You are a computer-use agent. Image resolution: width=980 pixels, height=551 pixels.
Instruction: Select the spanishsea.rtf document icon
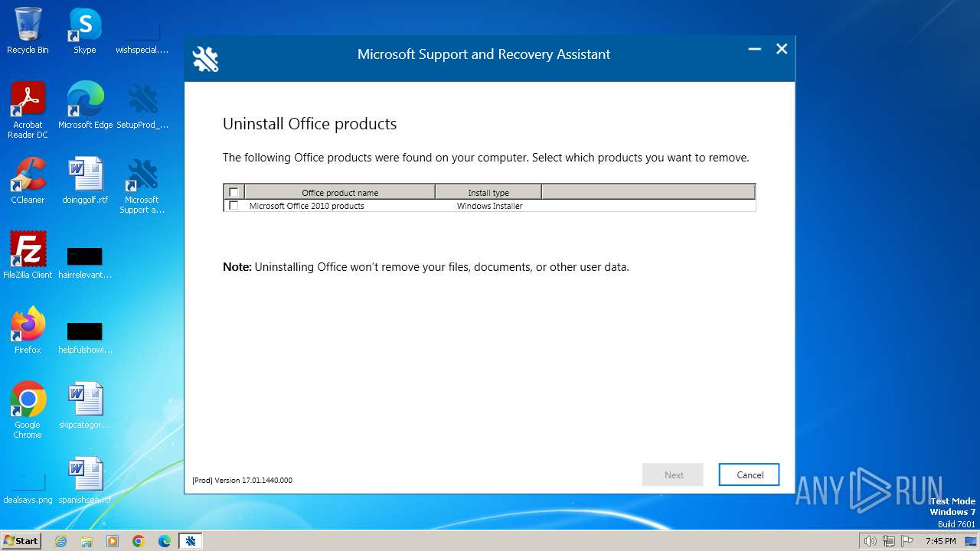[85, 481]
